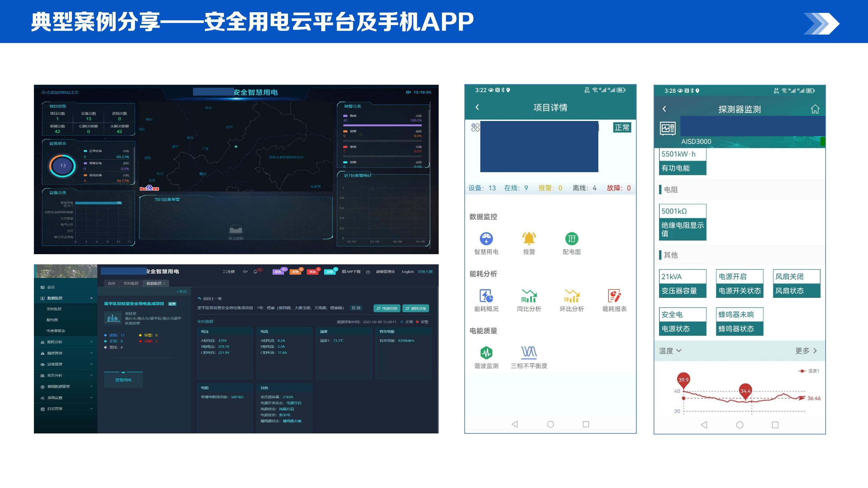Click the 电源切换 button

point(387,308)
